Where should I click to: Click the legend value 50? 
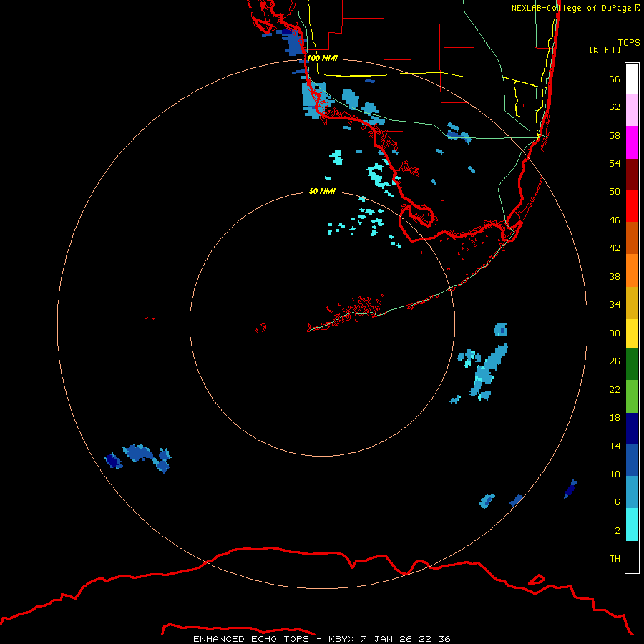(615, 191)
